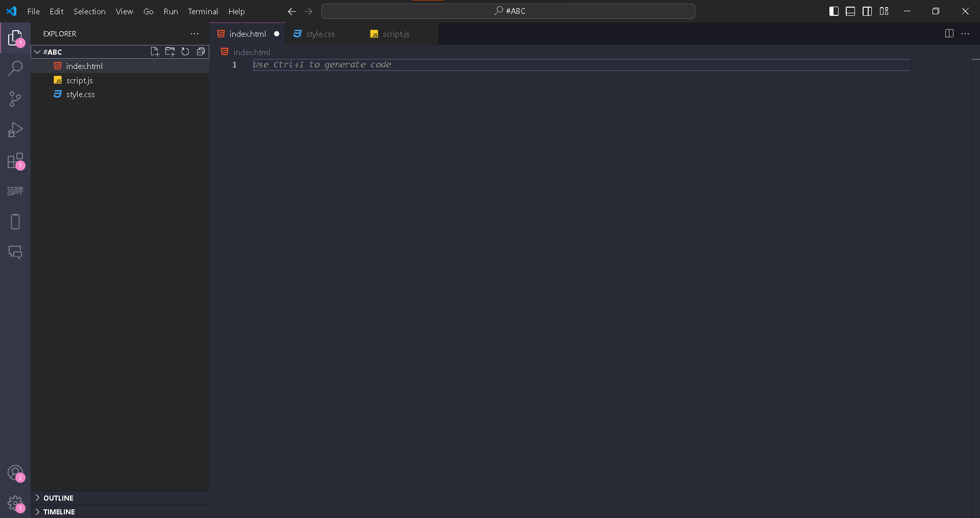Customize editor layout

click(x=884, y=11)
